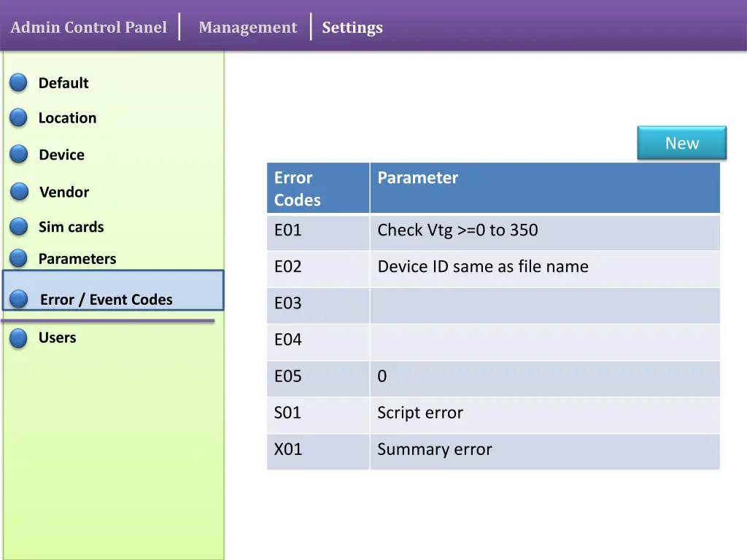This screenshot has height=560, width=747.
Task: Click the empty parameter cell for E03
Action: pos(544,304)
